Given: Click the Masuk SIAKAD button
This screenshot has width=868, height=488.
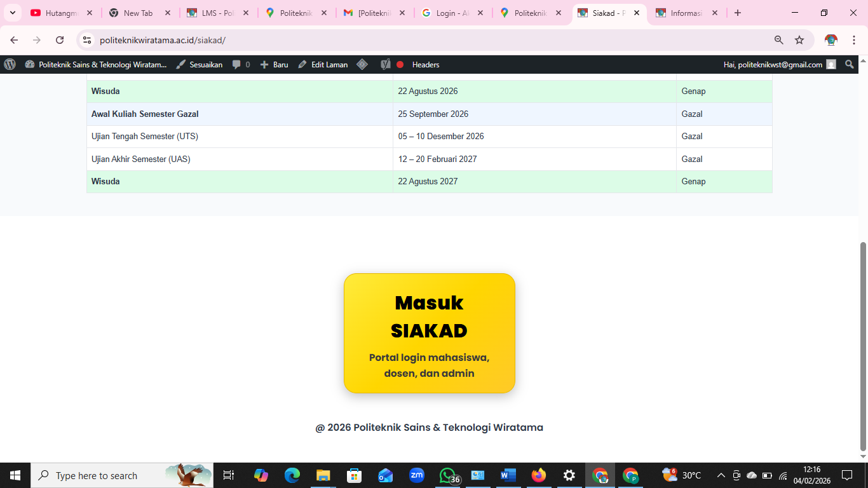Looking at the screenshot, I should coord(429,333).
